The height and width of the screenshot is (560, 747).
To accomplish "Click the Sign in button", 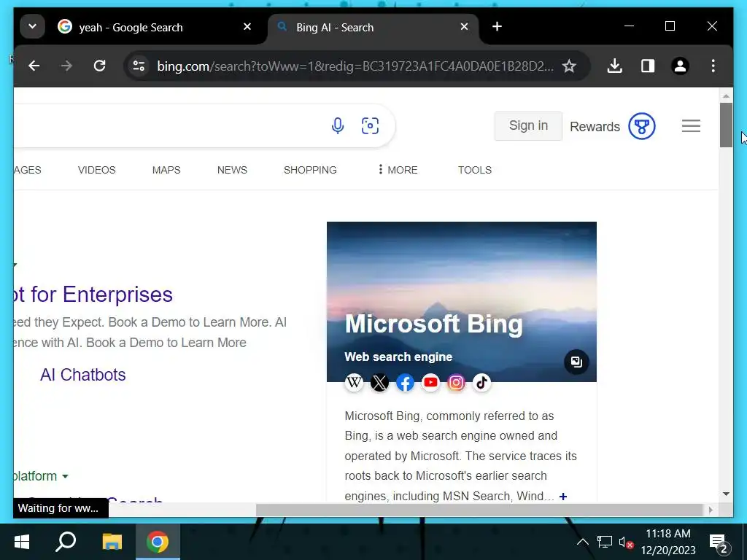I will pos(528,125).
